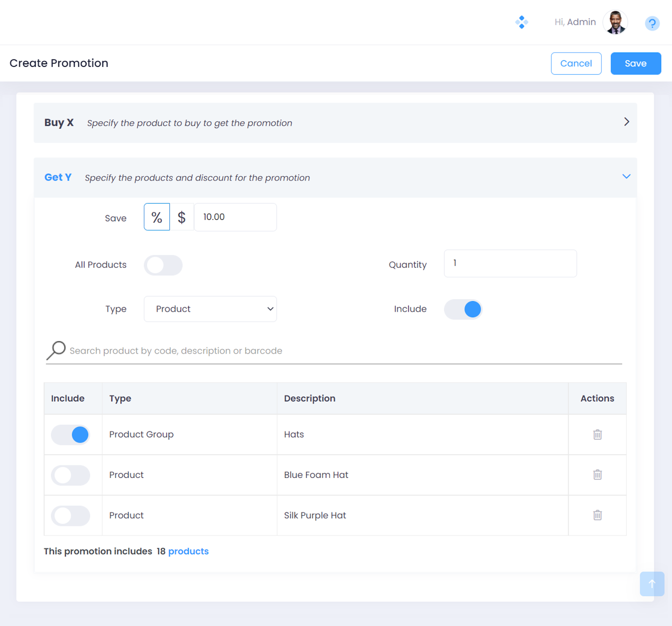Toggle include for Hats product group
Image resolution: width=672 pixels, height=626 pixels.
click(x=71, y=435)
